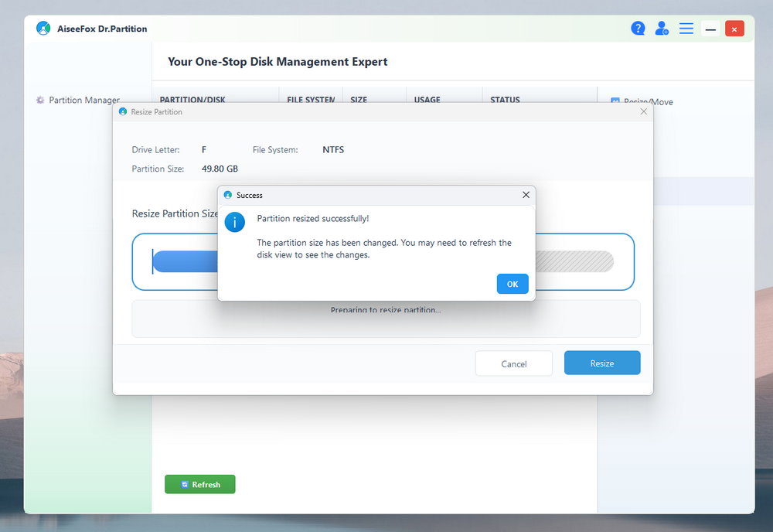Click the blue Resize button
The height and width of the screenshot is (532, 773).
(x=602, y=363)
